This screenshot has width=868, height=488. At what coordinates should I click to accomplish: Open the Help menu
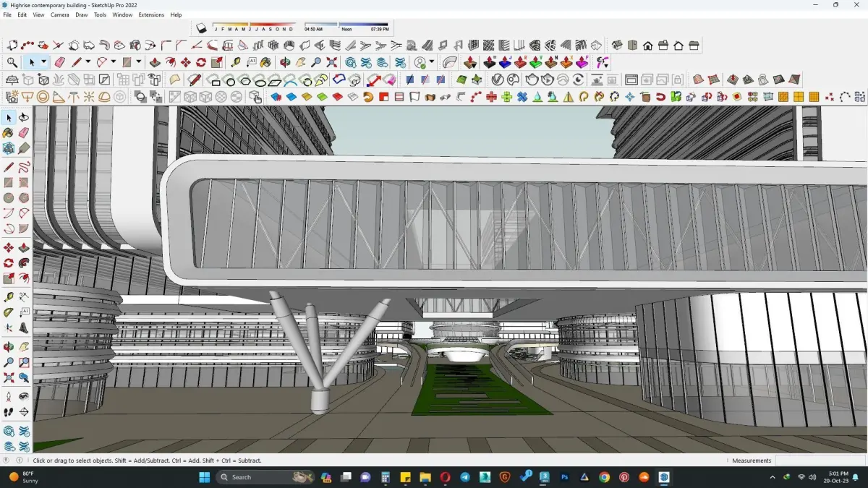pos(176,14)
